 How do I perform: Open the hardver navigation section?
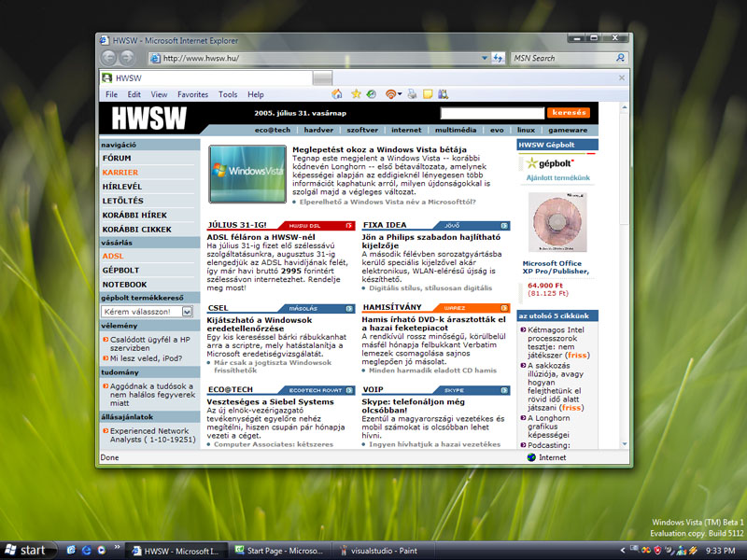tap(318, 130)
